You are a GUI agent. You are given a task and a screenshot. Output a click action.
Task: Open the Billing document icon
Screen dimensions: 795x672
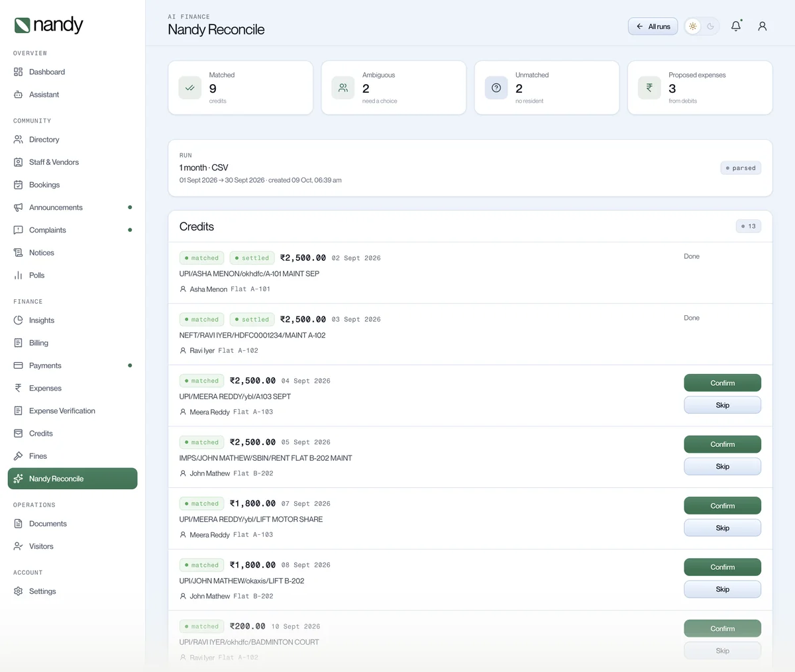pos(18,343)
